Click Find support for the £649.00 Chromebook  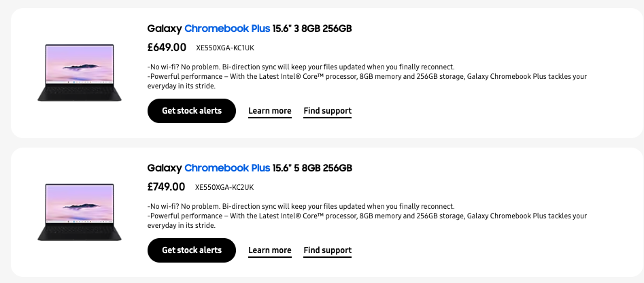coord(327,111)
